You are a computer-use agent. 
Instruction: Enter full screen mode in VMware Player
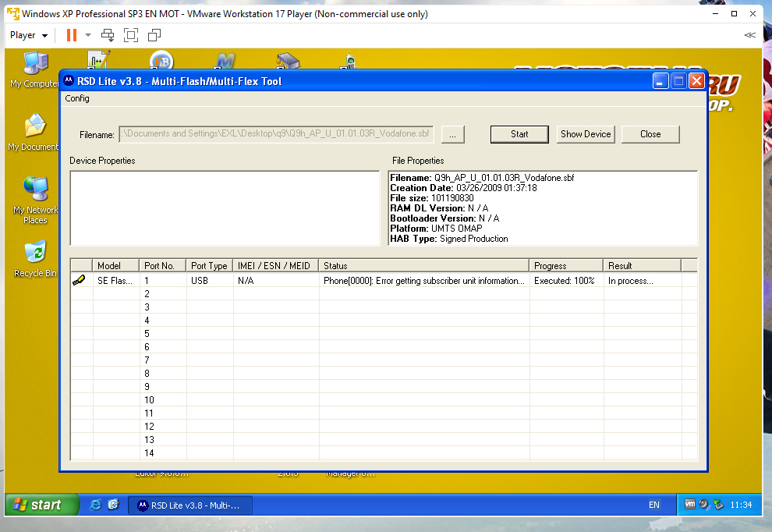(x=131, y=35)
